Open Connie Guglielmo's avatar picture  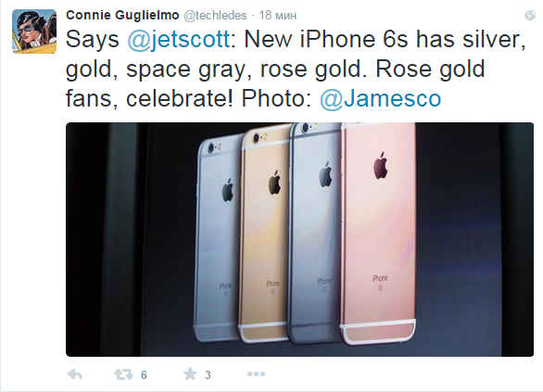pyautogui.click(x=34, y=32)
